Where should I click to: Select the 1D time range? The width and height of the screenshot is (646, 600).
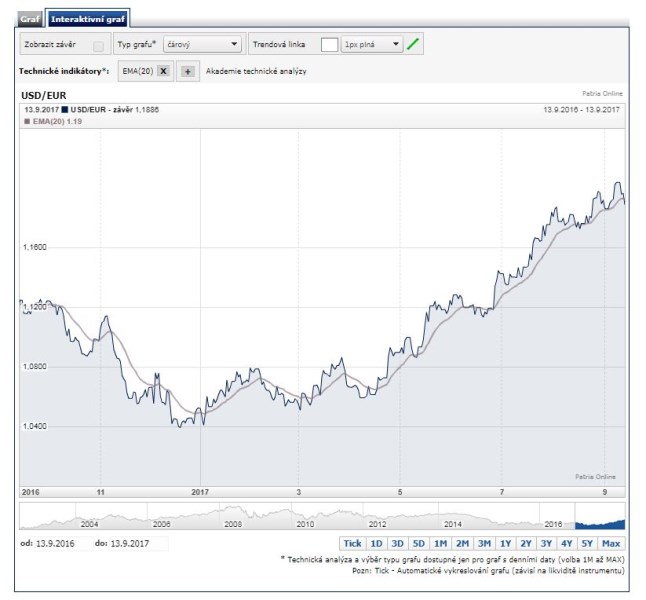pyautogui.click(x=376, y=544)
